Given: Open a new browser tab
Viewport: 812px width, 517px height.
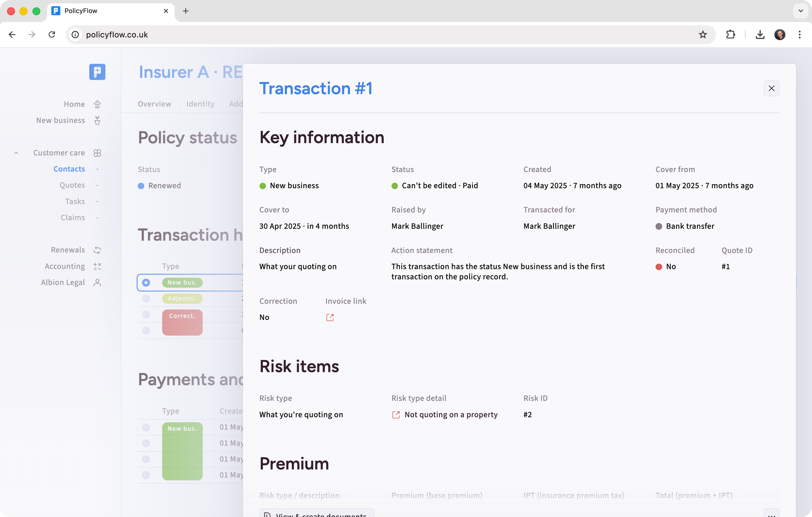Looking at the screenshot, I should coord(186,11).
